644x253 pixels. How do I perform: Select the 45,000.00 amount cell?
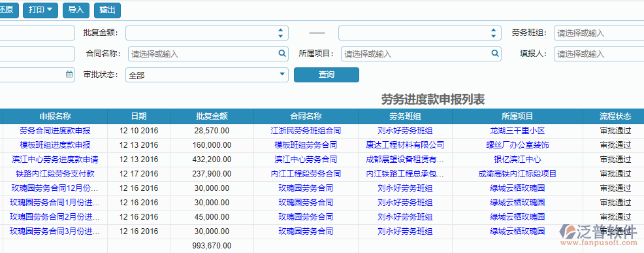tap(212, 217)
